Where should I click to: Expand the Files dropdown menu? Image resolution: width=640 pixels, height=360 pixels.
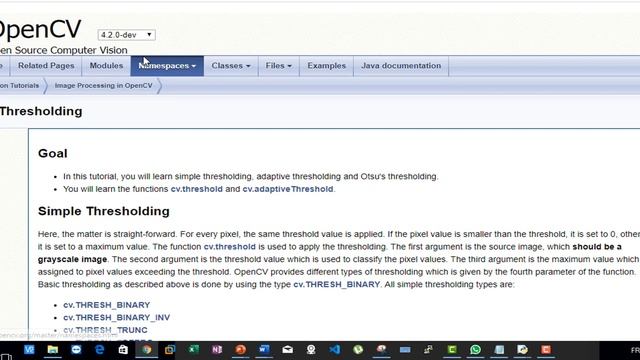tap(279, 66)
